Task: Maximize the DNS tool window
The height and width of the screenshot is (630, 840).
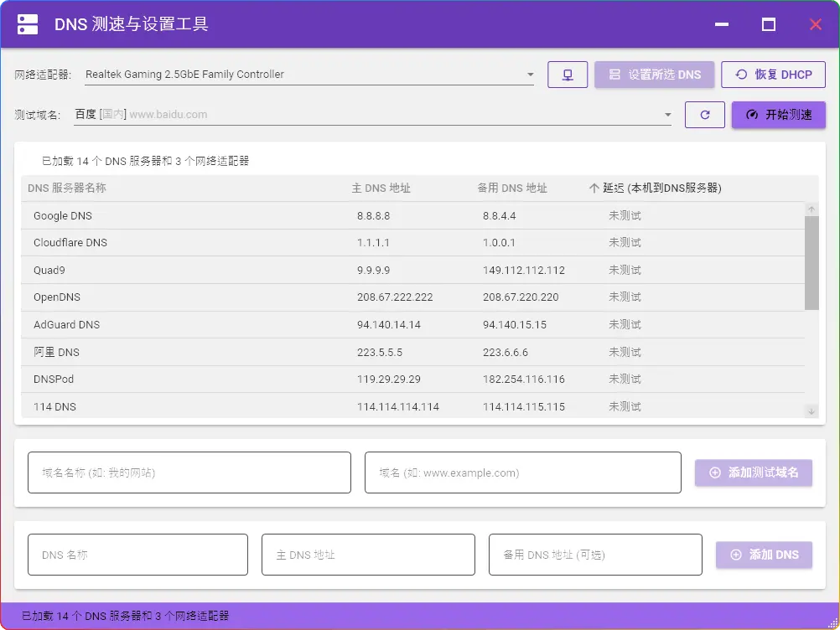Action: (x=768, y=24)
